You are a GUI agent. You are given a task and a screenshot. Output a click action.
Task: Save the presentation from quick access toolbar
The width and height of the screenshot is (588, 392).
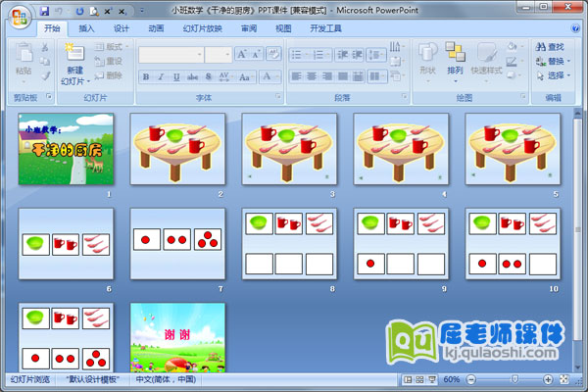[46, 10]
